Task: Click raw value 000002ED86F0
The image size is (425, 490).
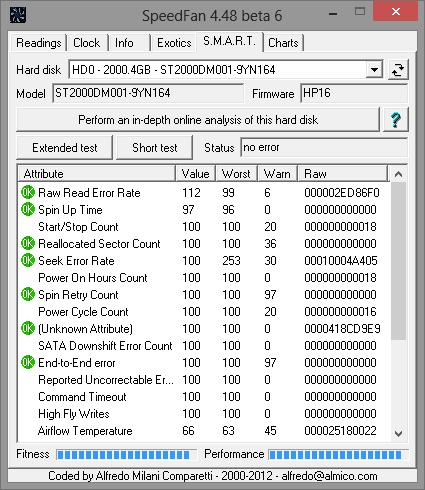Action: pos(342,193)
